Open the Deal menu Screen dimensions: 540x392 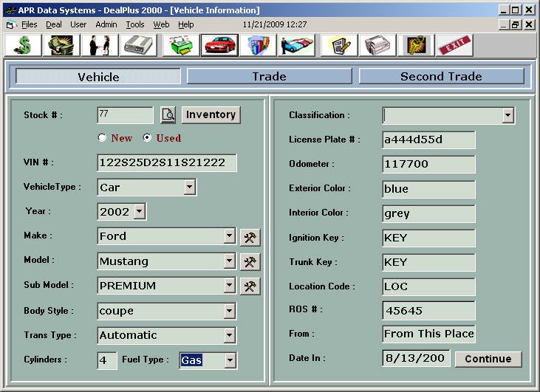click(x=54, y=24)
